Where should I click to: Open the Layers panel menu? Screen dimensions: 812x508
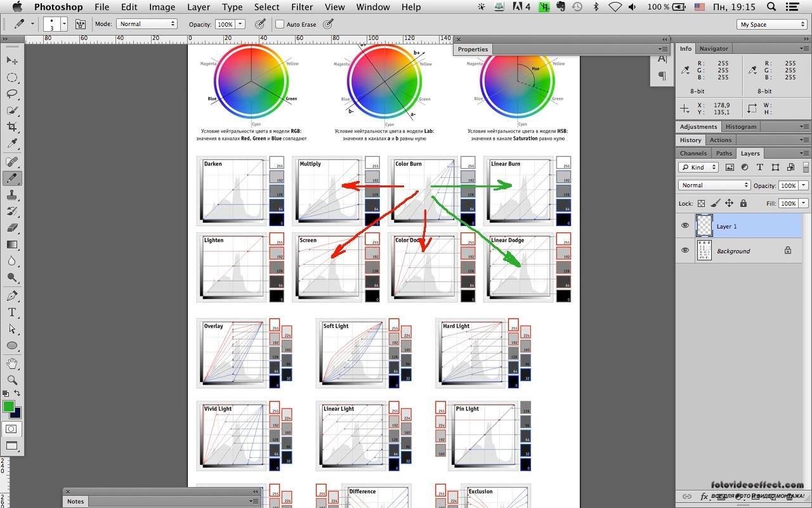[x=805, y=153]
